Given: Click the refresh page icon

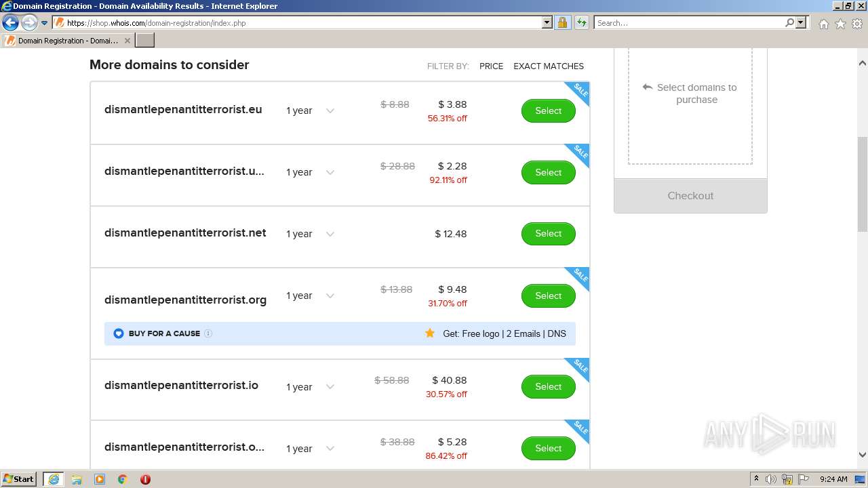Looking at the screenshot, I should (581, 22).
